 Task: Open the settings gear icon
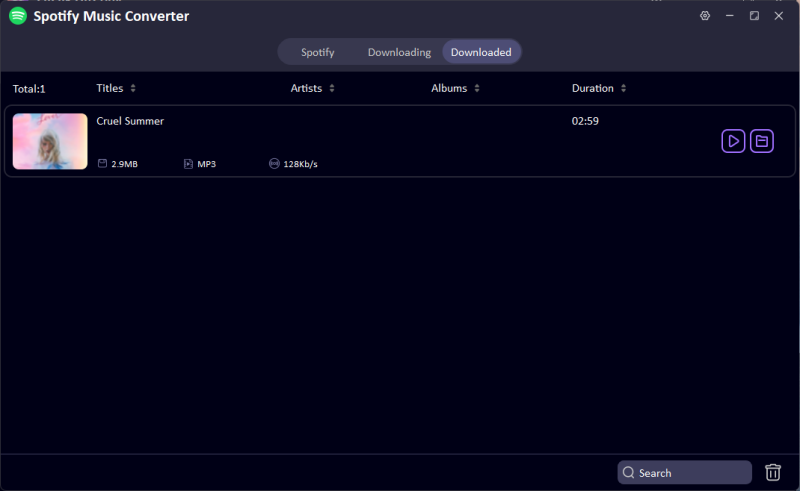(705, 16)
